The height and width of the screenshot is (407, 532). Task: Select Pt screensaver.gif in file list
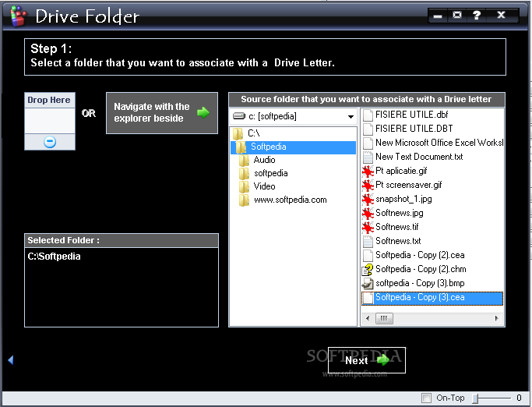click(x=408, y=185)
